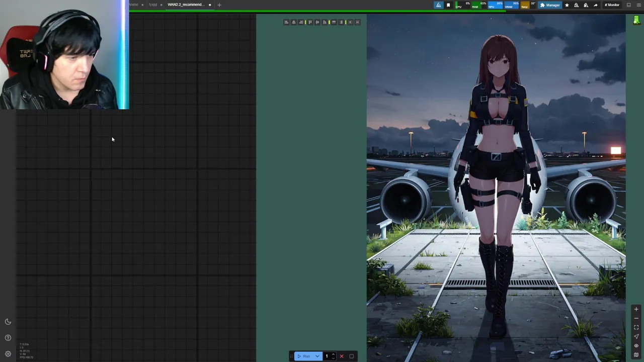Screen dimensions: 644x362
Task: Click the generated anime girl image preview
Action: (496, 188)
